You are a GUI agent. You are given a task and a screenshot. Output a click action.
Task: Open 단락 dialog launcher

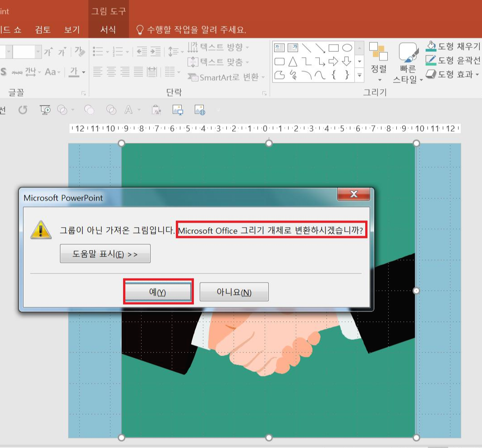click(x=264, y=93)
